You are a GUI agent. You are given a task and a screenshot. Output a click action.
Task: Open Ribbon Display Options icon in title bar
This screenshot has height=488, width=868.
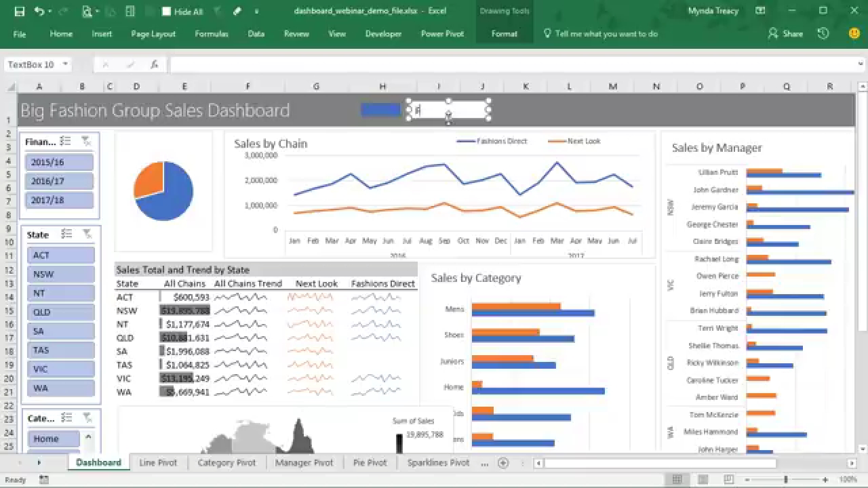click(760, 11)
